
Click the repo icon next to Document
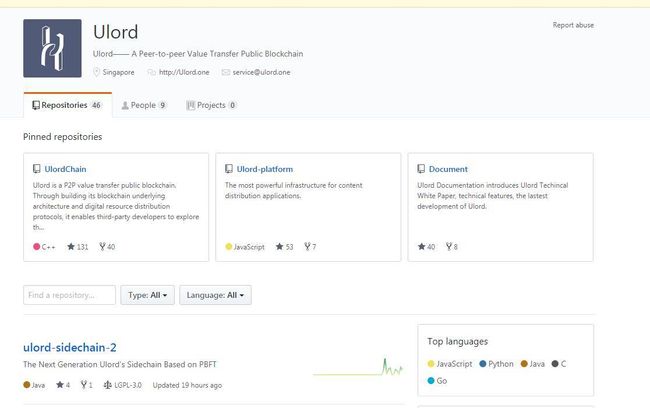point(421,169)
